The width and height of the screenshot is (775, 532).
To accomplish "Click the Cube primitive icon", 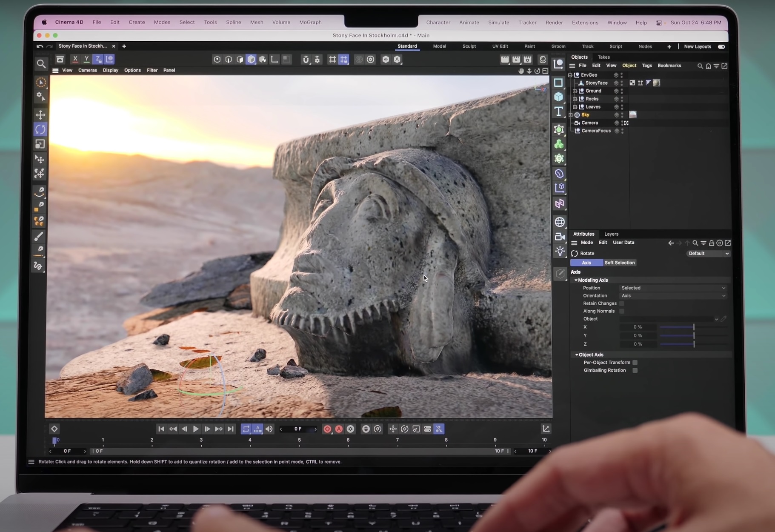I will pos(558,97).
